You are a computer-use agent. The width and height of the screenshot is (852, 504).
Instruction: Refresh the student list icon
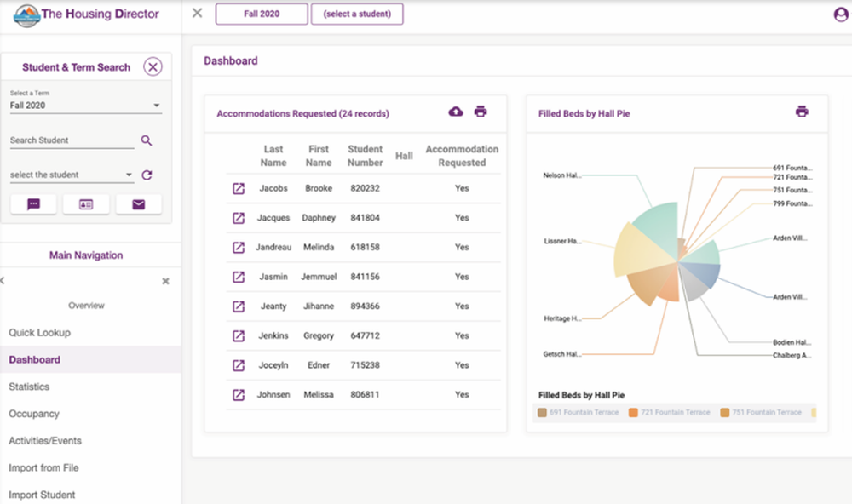tap(147, 175)
